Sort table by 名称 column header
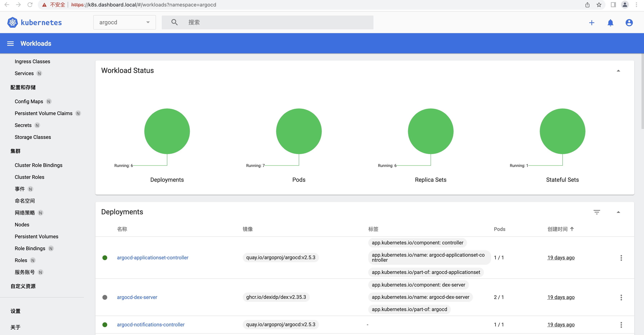 [x=122, y=229]
